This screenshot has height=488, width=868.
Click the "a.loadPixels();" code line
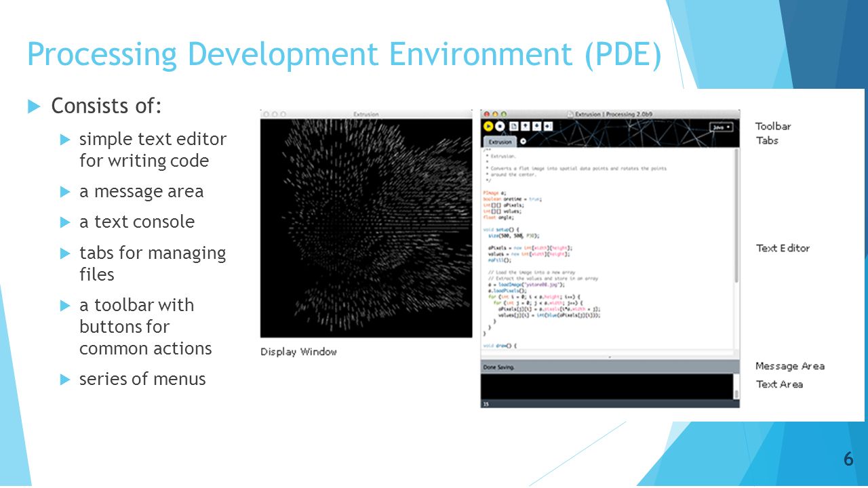tap(507, 291)
